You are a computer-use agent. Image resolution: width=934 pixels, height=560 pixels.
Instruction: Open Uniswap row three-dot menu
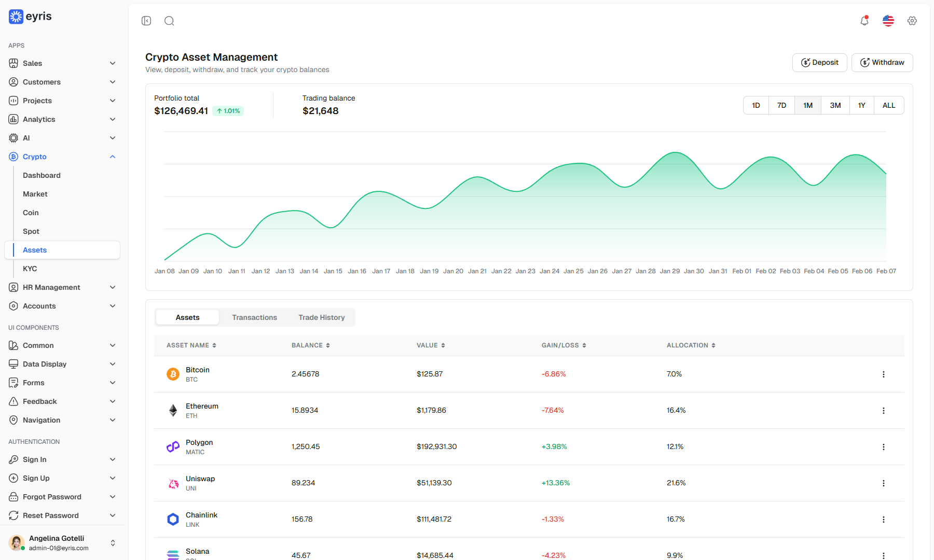[x=884, y=483]
